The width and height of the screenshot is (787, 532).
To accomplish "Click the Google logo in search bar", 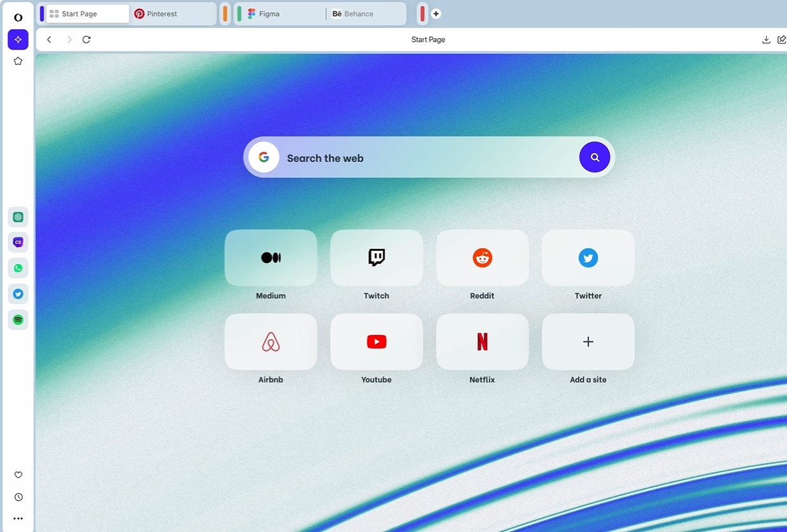I will point(263,157).
